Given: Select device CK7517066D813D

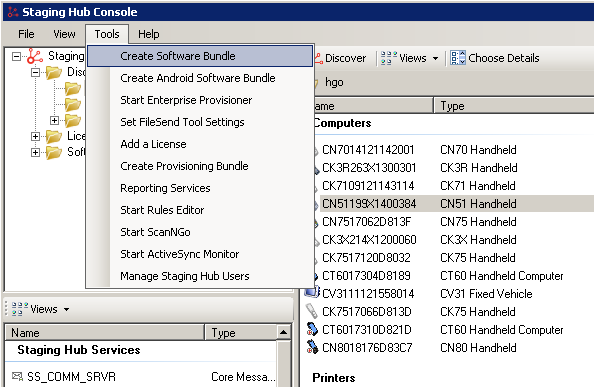Looking at the screenshot, I should click(x=366, y=312).
